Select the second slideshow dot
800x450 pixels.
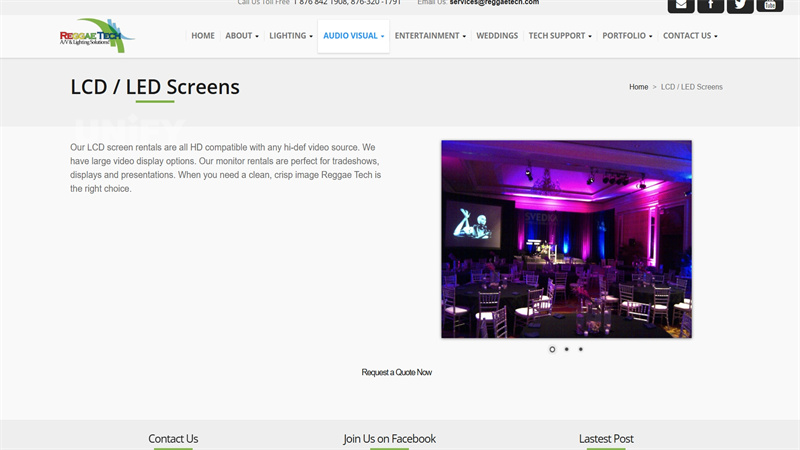click(566, 349)
